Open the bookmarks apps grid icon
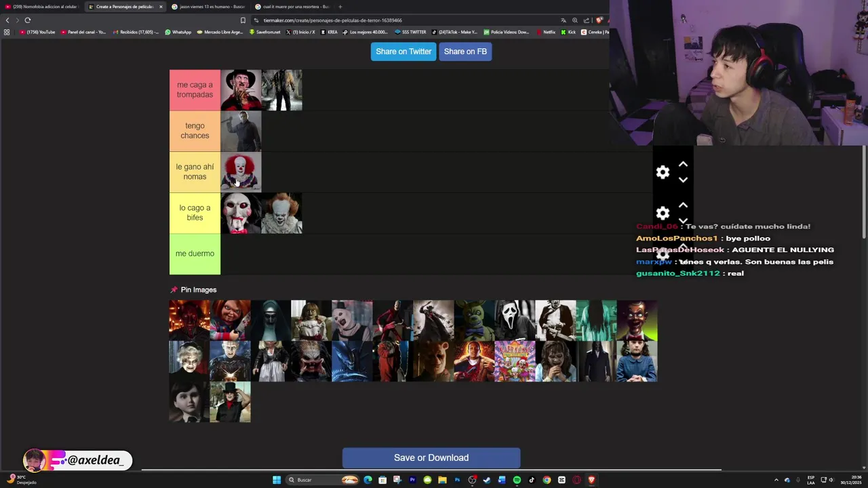 pos(7,32)
